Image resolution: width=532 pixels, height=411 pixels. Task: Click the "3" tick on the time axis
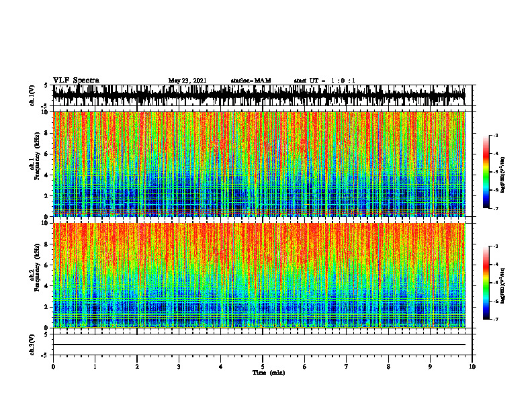pos(179,367)
